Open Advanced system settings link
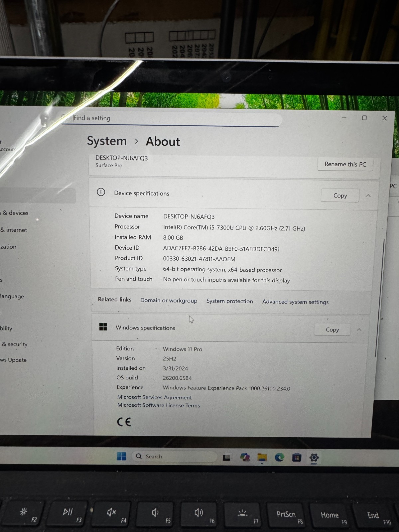The height and width of the screenshot is (532, 399). point(295,302)
